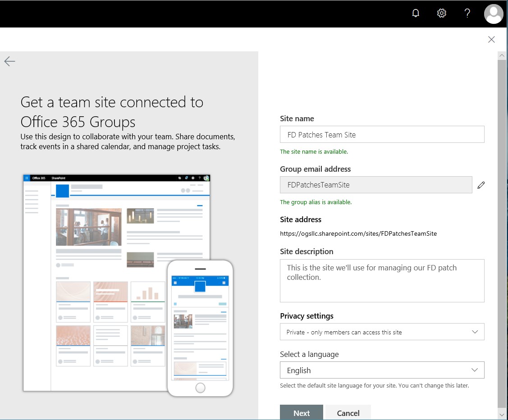Click Next to create the team site
This screenshot has width=508, height=420.
301,413
